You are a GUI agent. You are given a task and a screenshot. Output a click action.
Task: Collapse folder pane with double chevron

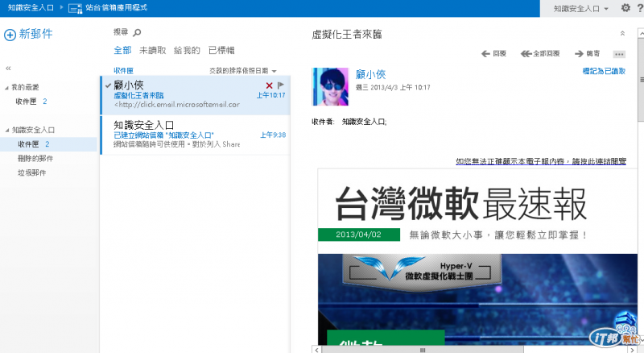tap(8, 69)
